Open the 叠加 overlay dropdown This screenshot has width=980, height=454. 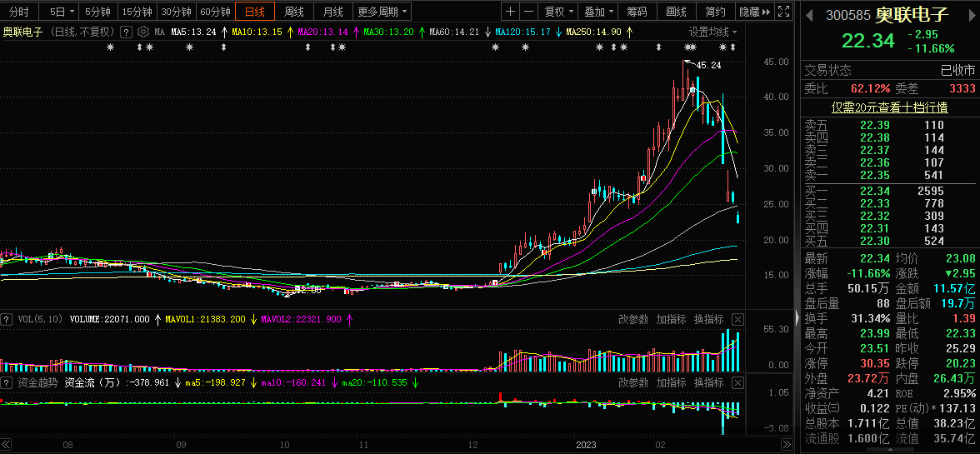click(598, 12)
